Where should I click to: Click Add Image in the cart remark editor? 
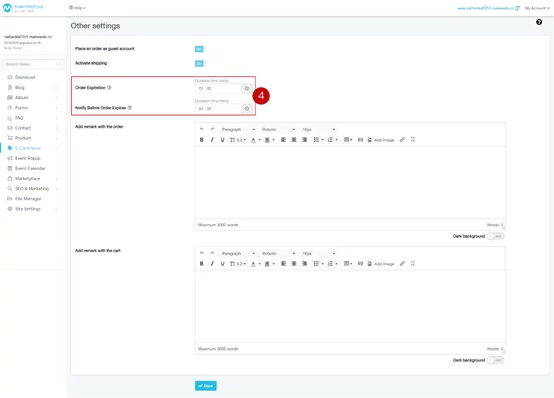381,263
